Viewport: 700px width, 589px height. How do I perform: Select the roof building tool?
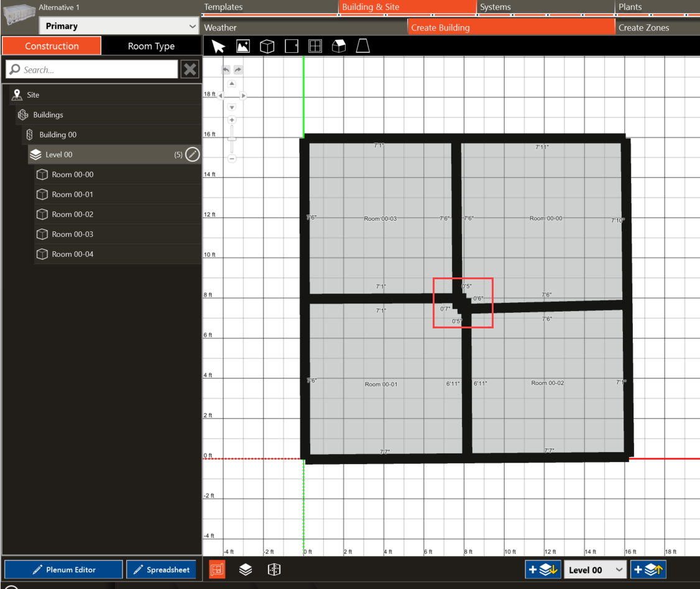click(339, 46)
